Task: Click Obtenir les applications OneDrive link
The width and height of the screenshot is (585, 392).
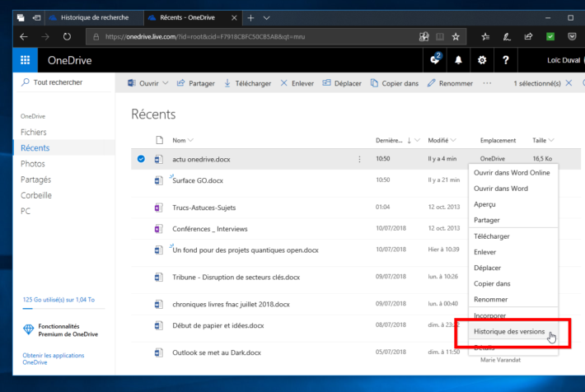Action: [54, 359]
